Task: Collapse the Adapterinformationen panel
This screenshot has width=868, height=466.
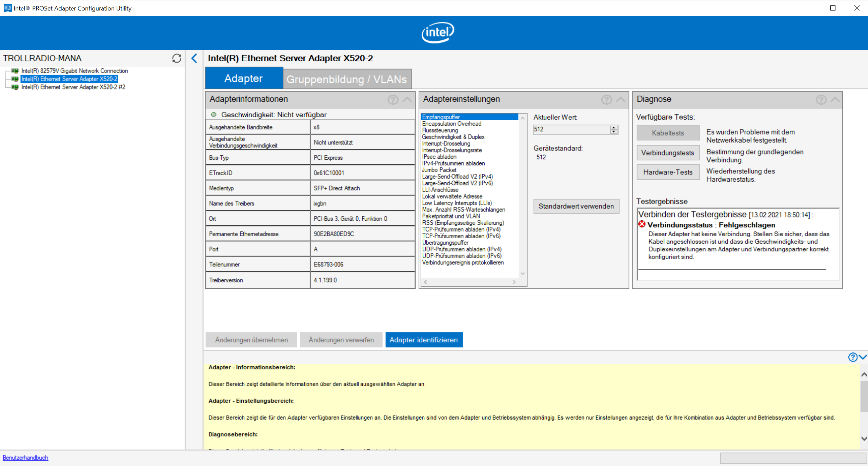Action: point(407,100)
